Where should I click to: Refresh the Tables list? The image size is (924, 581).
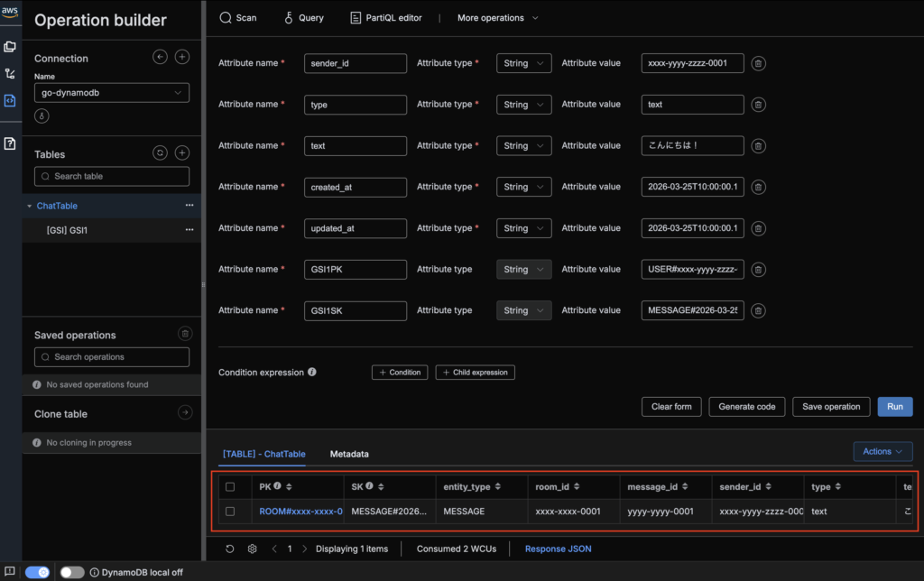[x=160, y=153]
